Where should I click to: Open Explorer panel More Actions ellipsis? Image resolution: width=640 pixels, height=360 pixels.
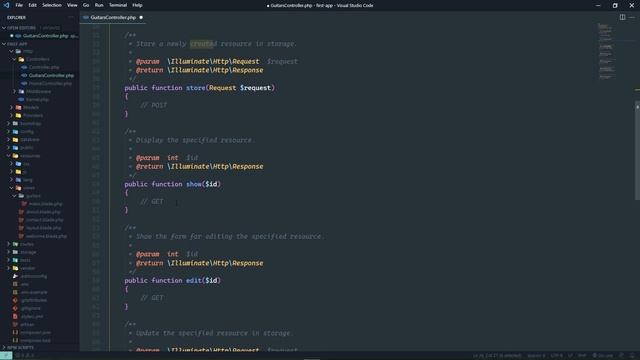[71, 18]
